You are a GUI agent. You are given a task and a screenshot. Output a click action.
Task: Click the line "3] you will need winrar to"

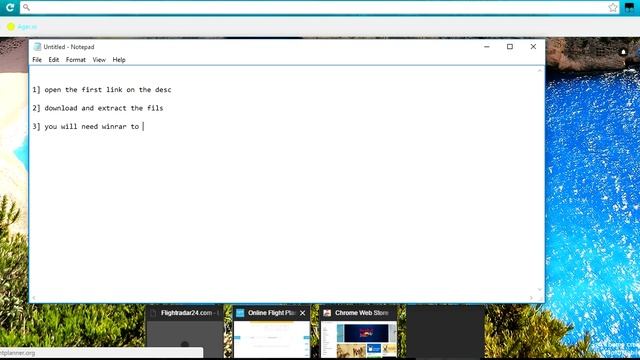point(86,127)
